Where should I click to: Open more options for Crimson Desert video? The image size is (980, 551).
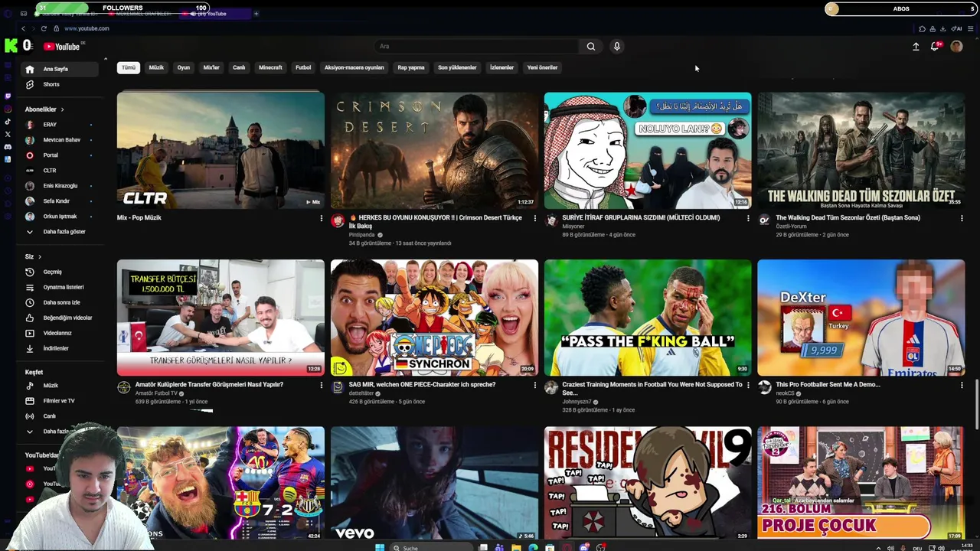click(534, 218)
